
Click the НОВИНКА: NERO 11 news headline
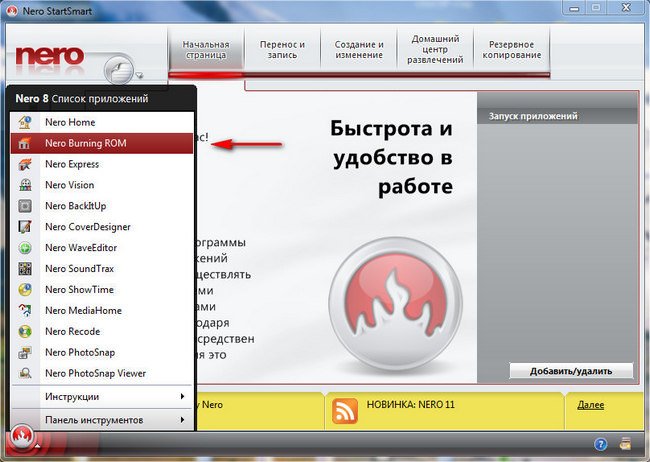pyautogui.click(x=410, y=404)
